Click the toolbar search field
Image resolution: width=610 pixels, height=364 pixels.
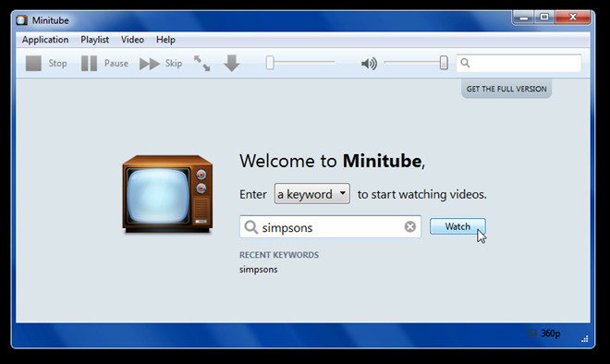pyautogui.click(x=518, y=63)
